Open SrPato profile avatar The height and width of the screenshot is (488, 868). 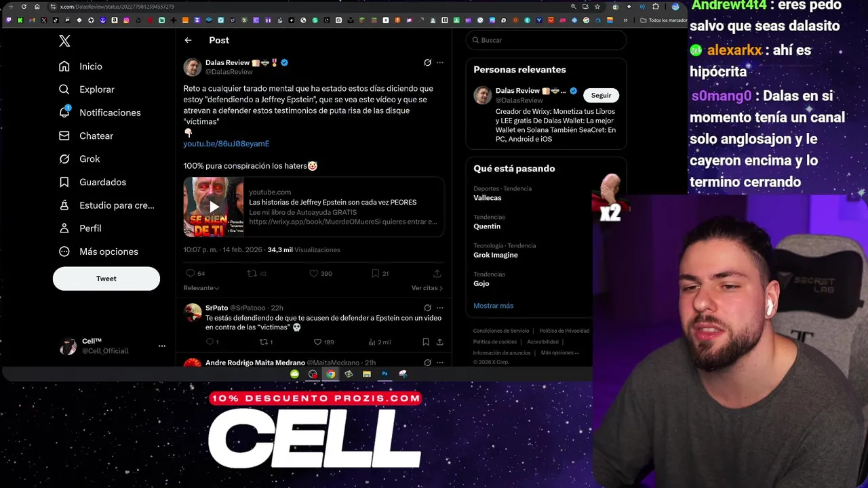[193, 312]
